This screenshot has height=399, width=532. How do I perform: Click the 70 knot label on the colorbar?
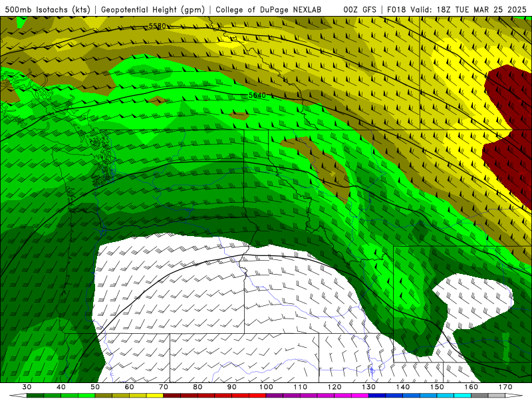click(164, 387)
